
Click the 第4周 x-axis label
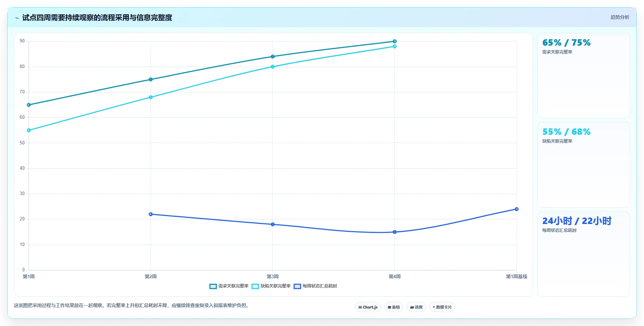[x=394, y=276]
